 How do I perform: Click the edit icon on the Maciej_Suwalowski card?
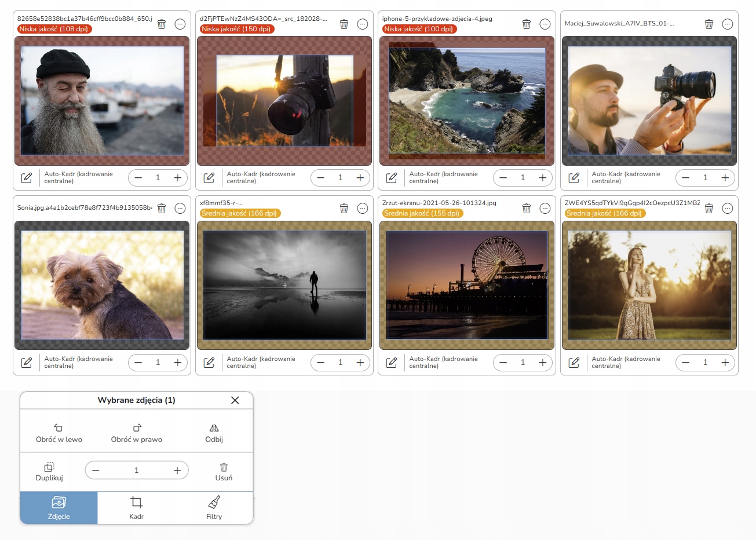pyautogui.click(x=574, y=178)
